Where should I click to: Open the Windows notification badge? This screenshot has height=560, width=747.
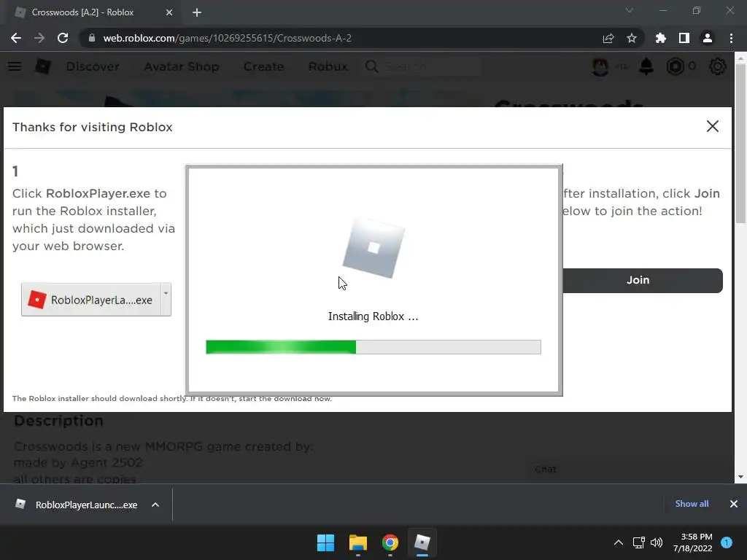point(727,542)
